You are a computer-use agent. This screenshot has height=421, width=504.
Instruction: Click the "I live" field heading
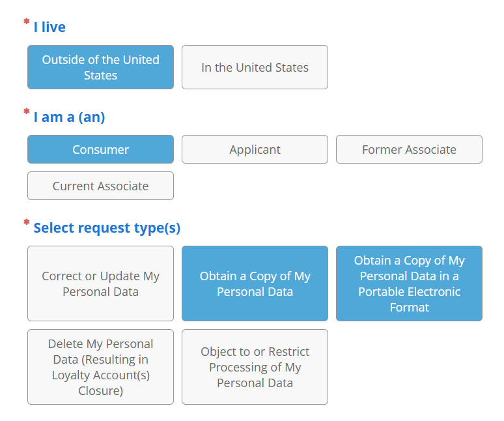(x=49, y=27)
